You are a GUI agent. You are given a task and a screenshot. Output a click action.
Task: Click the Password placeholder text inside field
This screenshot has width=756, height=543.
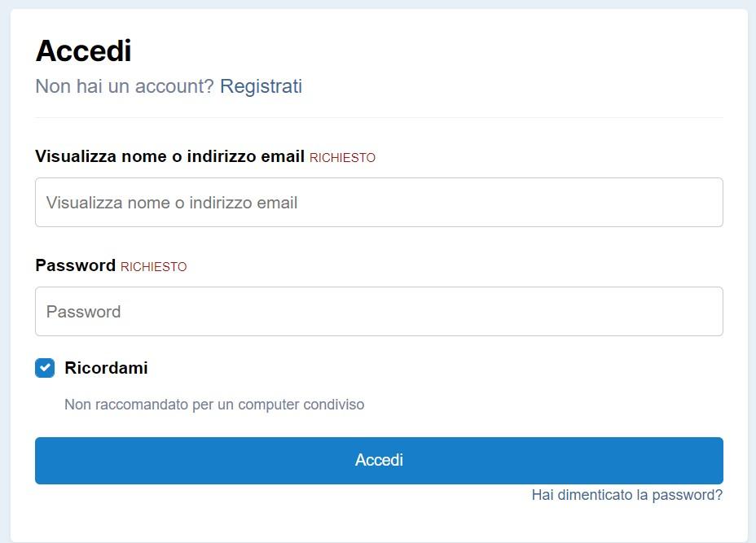tap(83, 312)
